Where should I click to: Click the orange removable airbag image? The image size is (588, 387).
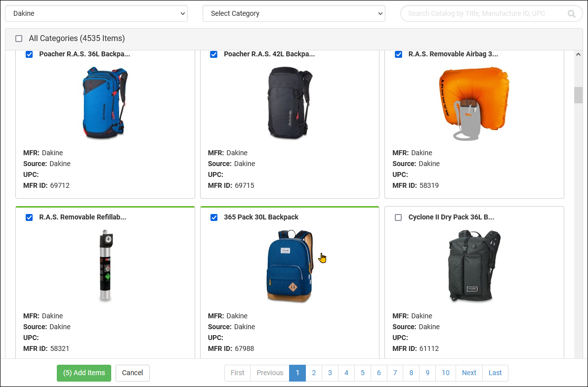click(474, 104)
